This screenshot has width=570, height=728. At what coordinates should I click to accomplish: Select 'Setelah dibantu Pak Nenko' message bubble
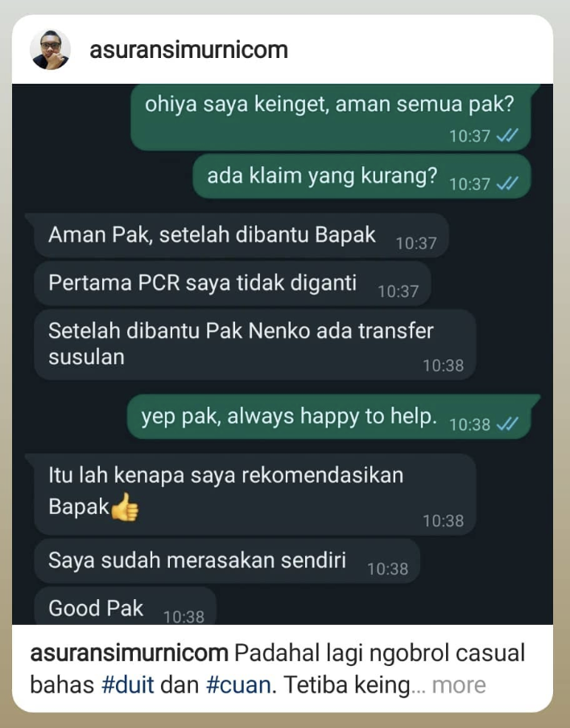255,345
